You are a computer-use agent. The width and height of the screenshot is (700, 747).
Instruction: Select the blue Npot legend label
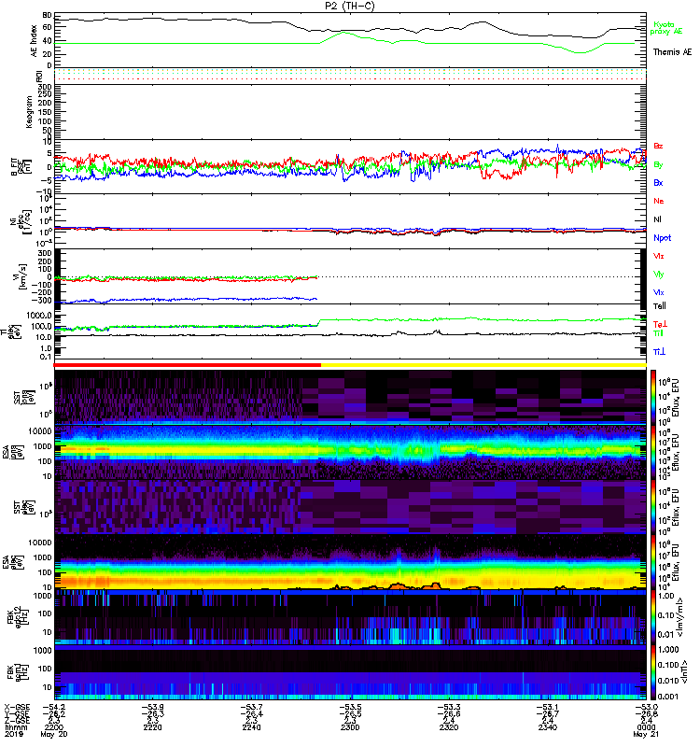(663, 238)
